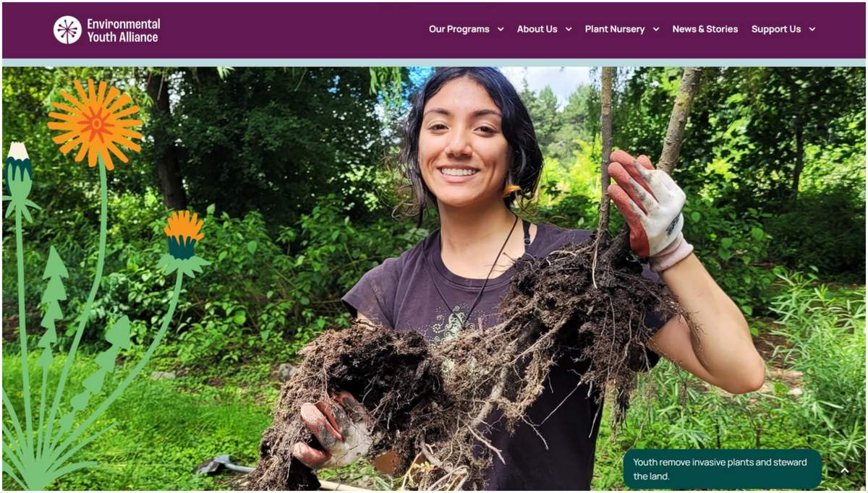Expand the Support Us dropdown chevron
Viewport: 868px width, 493px height.
pyautogui.click(x=812, y=30)
